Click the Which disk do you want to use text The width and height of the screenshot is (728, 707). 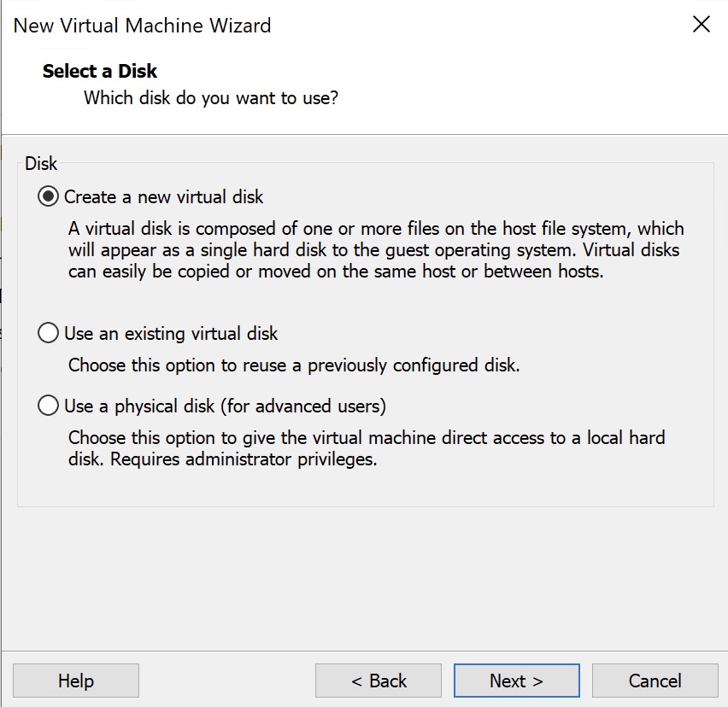click(210, 98)
